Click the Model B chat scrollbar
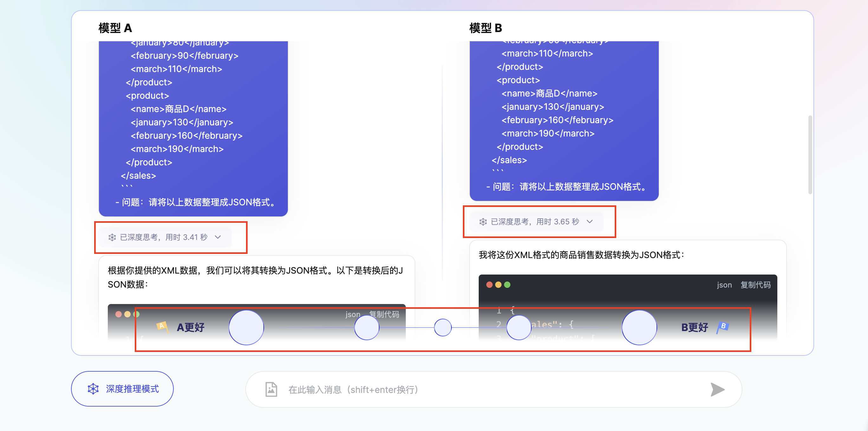 pos(810,155)
